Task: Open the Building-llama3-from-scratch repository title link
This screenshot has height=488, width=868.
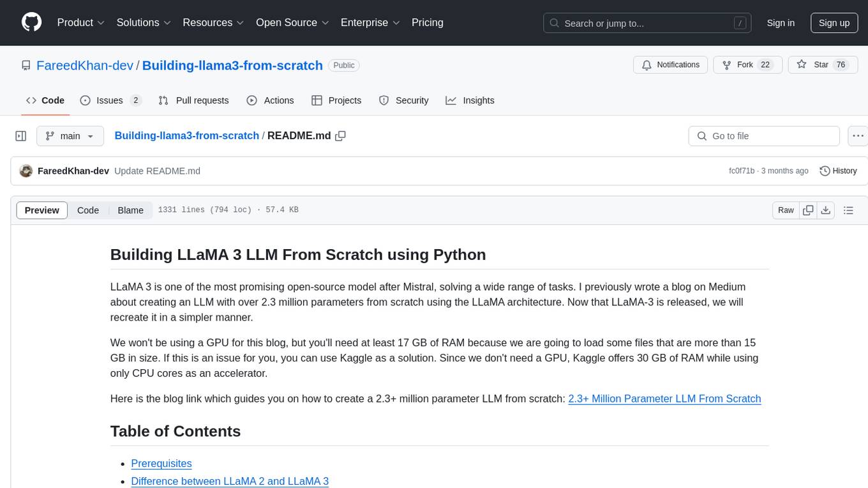Action: click(232, 65)
